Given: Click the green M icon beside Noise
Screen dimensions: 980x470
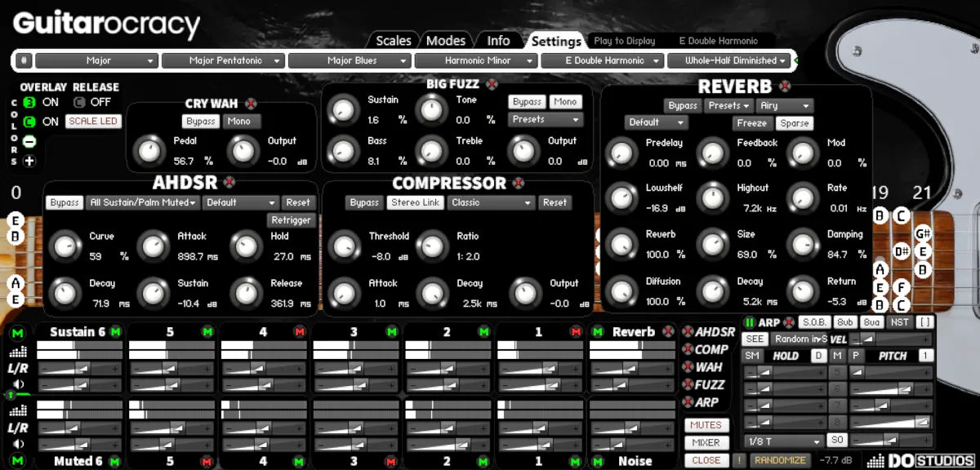Looking at the screenshot, I should 599,461.
